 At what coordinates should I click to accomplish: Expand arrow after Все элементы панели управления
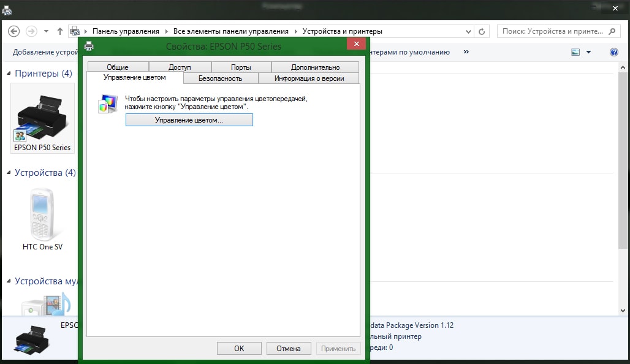[x=296, y=31]
